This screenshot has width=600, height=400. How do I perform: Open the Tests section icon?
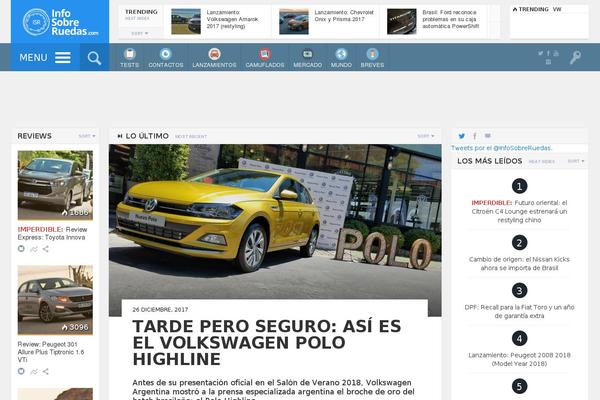130,54
